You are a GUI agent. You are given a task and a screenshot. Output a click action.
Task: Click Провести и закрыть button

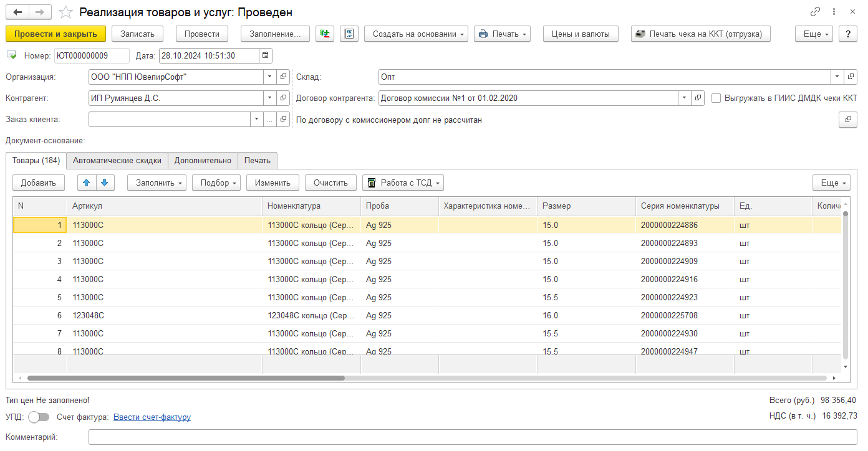[x=55, y=34]
